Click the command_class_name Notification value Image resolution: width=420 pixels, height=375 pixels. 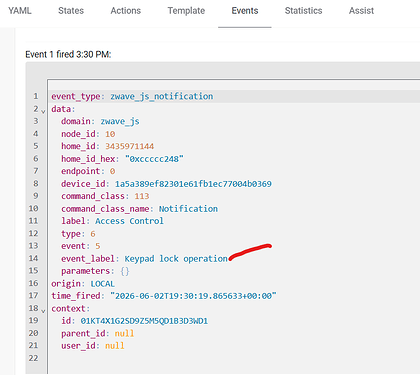click(x=188, y=209)
